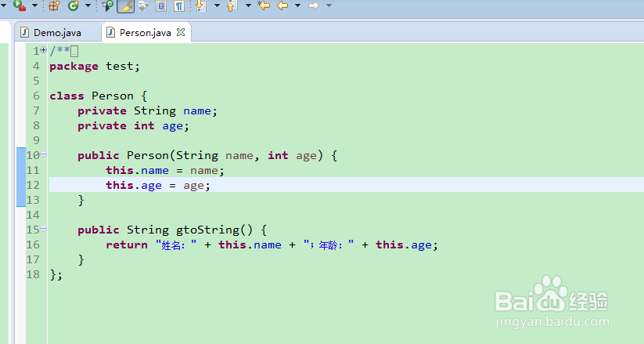The height and width of the screenshot is (344, 644).
Task: Click 'String' type on line 7
Action: [x=155, y=111]
